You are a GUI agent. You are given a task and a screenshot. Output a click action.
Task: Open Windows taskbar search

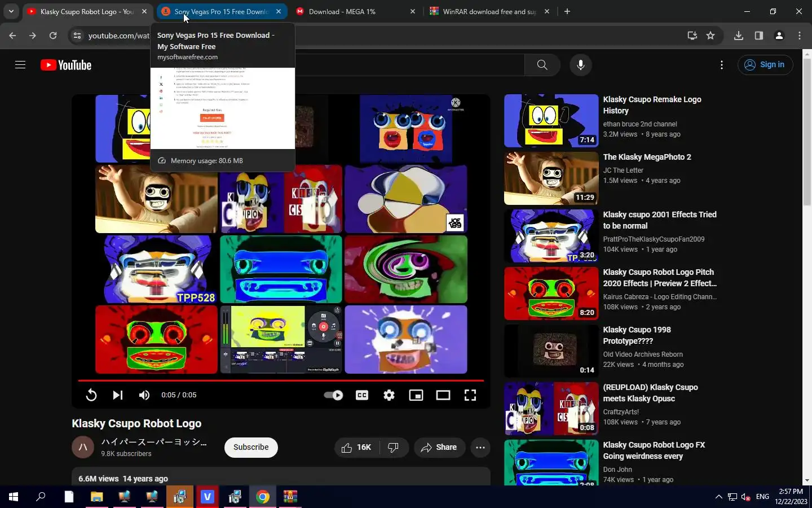click(x=41, y=497)
